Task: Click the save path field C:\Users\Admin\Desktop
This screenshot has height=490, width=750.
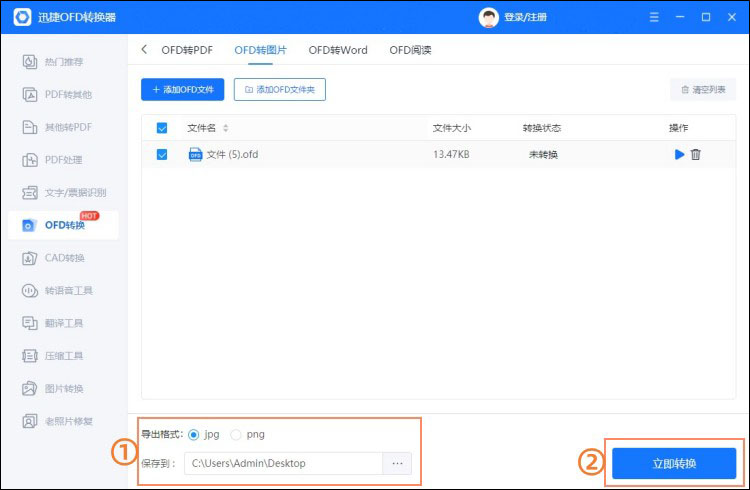Action: point(283,463)
